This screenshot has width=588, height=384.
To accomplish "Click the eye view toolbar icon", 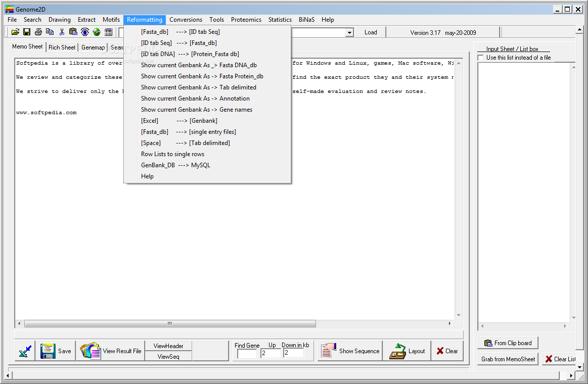I will [85, 32].
